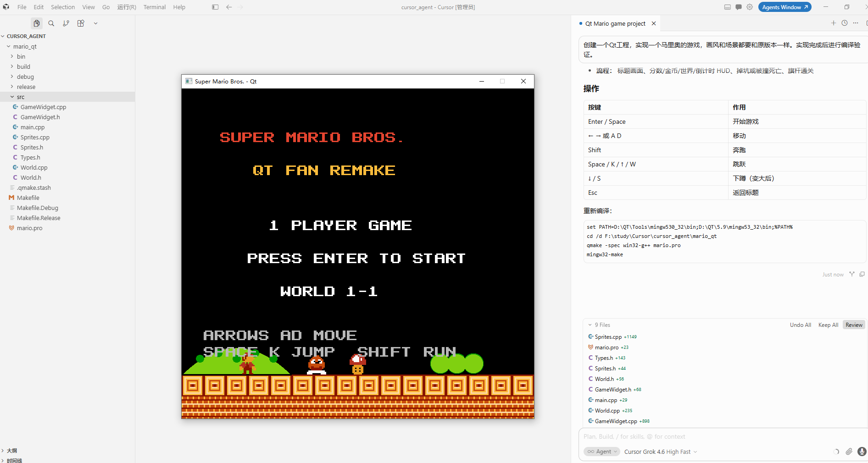This screenshot has width=868, height=463.
Task: Expand the debug folder
Action: (x=12, y=77)
